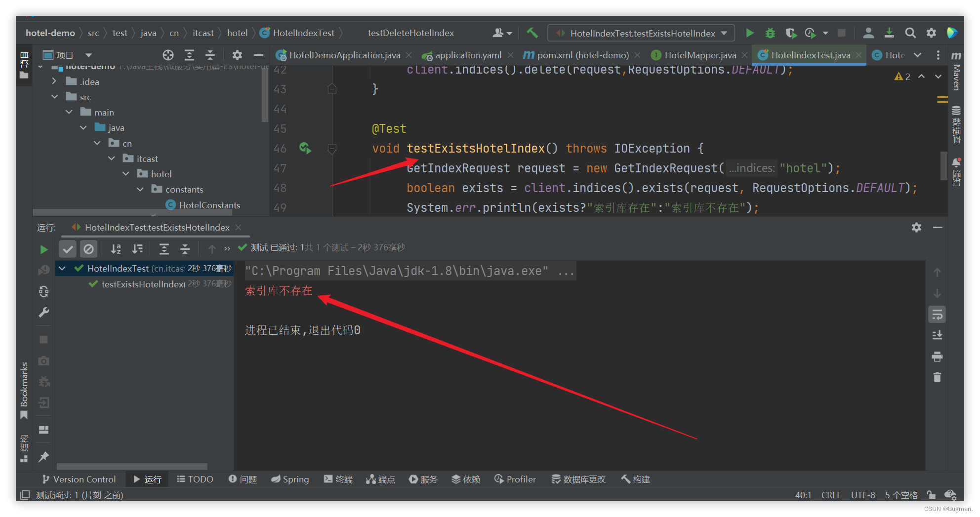Expand all test results icon

[164, 249]
